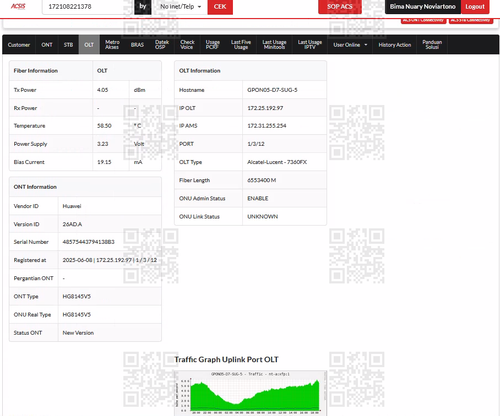Open the Metro Akses tab
This screenshot has height=416, width=500.
[x=112, y=45]
